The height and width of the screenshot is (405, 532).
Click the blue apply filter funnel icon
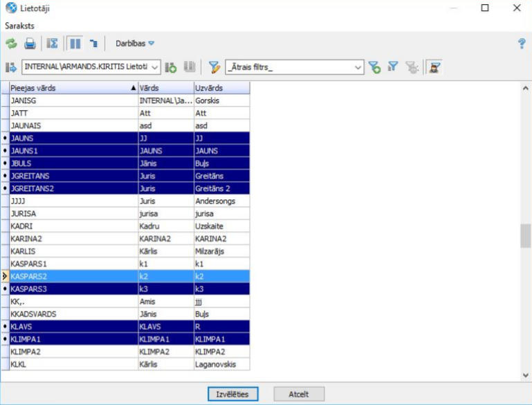[392, 66]
